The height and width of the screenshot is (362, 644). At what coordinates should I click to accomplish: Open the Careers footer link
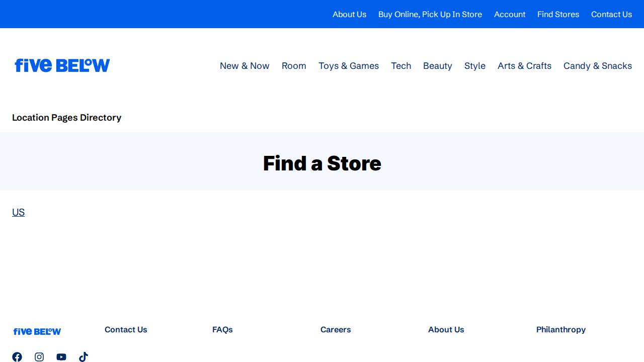336,329
